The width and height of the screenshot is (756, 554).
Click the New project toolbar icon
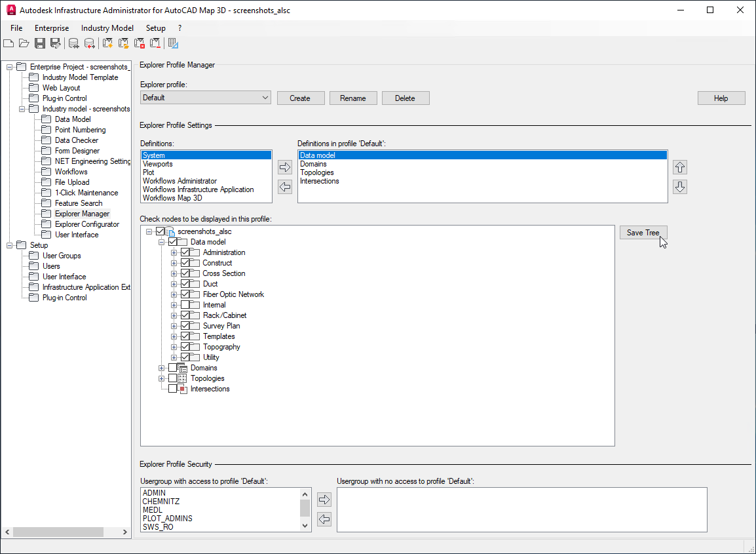click(x=9, y=43)
